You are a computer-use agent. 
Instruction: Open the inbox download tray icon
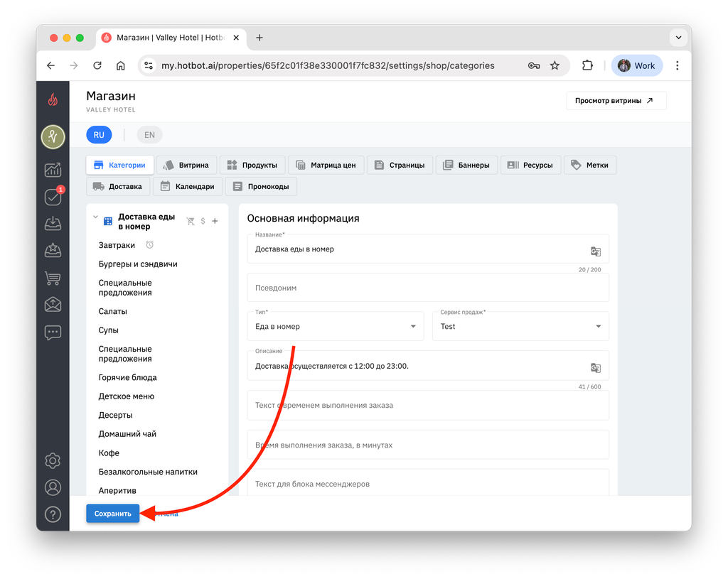pos(53,224)
